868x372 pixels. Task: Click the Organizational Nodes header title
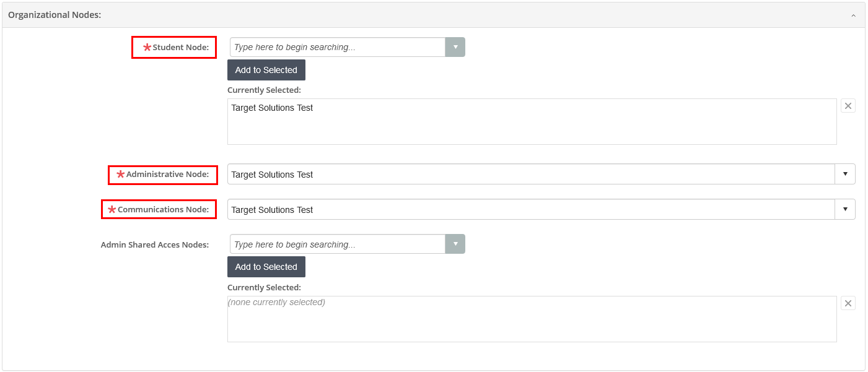point(54,14)
